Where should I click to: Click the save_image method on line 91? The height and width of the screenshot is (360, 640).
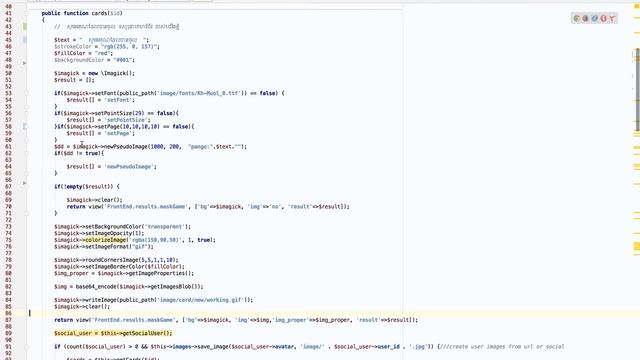point(212,347)
